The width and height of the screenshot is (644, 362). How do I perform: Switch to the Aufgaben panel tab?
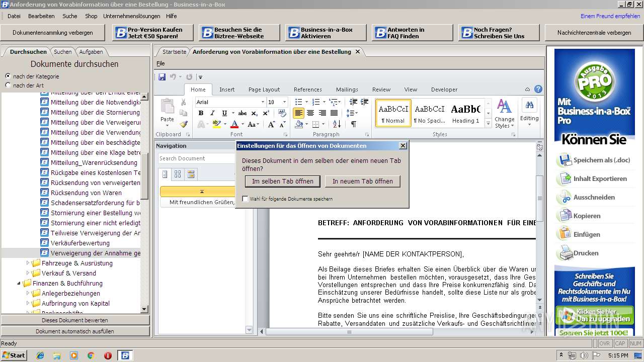pos(91,52)
